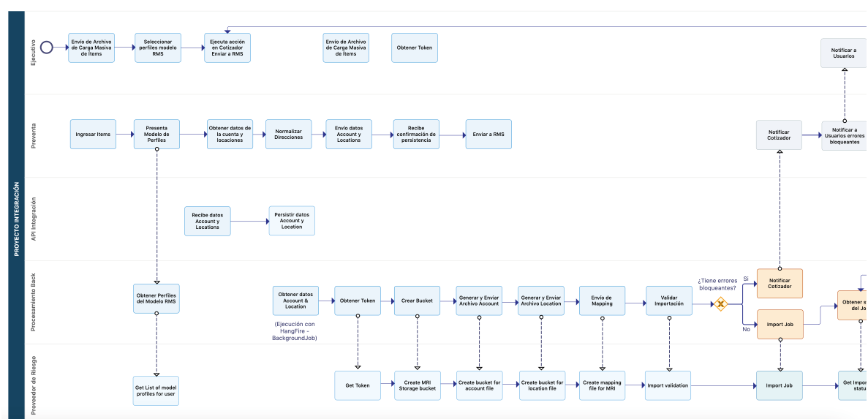Image resolution: width=868 pixels, height=419 pixels.
Task: Select the Envío de Mapping node
Action: click(602, 301)
